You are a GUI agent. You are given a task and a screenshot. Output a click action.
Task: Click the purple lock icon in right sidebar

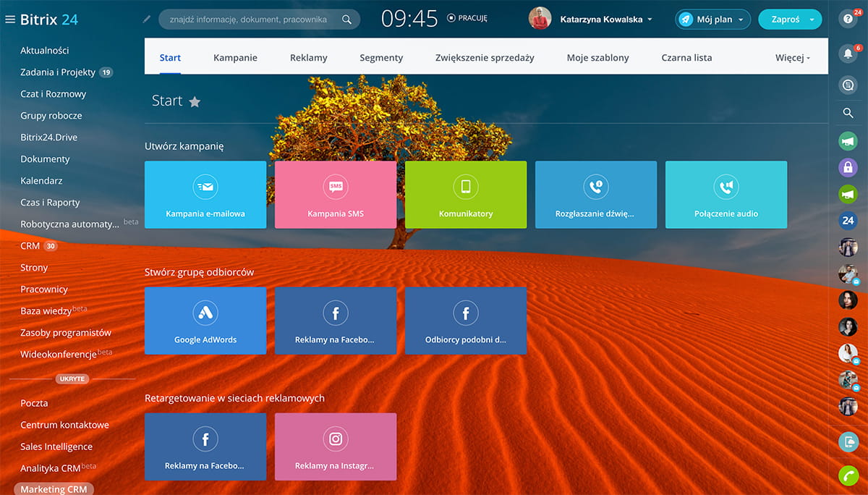tap(848, 167)
